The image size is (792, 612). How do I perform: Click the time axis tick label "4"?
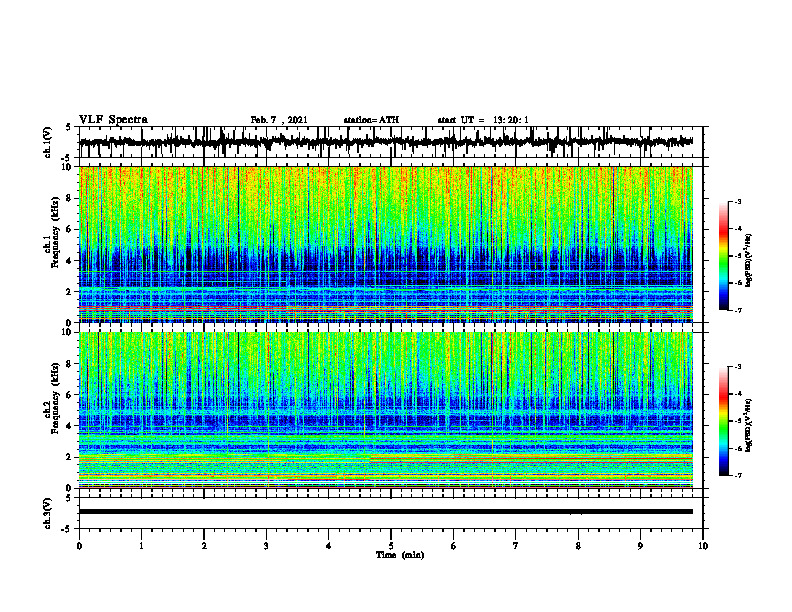pos(329,546)
